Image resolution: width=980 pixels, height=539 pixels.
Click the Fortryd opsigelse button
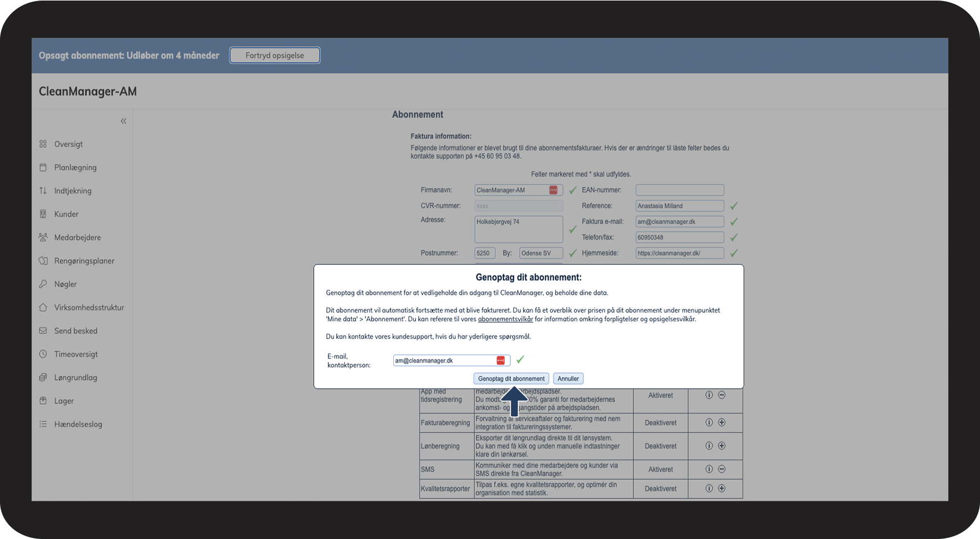tap(275, 56)
